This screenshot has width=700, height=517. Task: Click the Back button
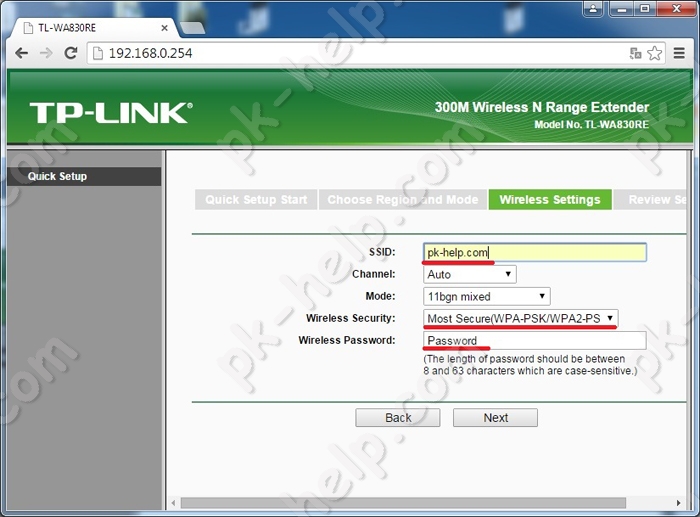398,417
